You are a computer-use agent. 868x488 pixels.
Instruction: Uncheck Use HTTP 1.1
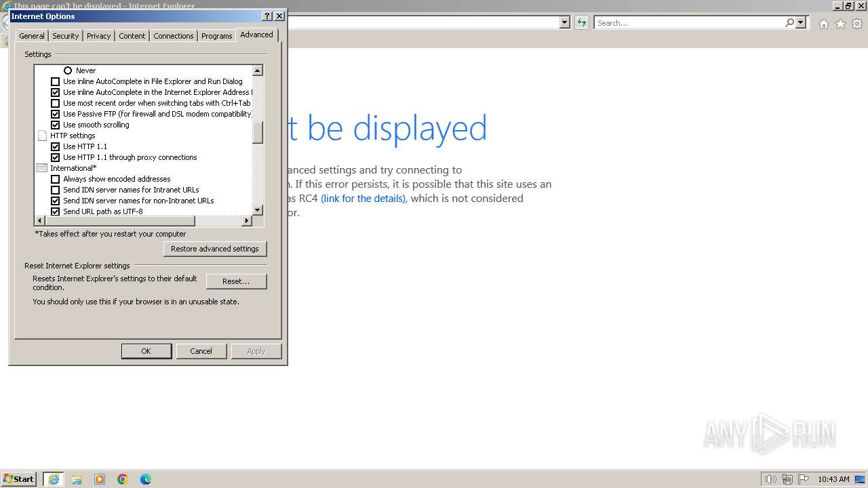click(56, 146)
